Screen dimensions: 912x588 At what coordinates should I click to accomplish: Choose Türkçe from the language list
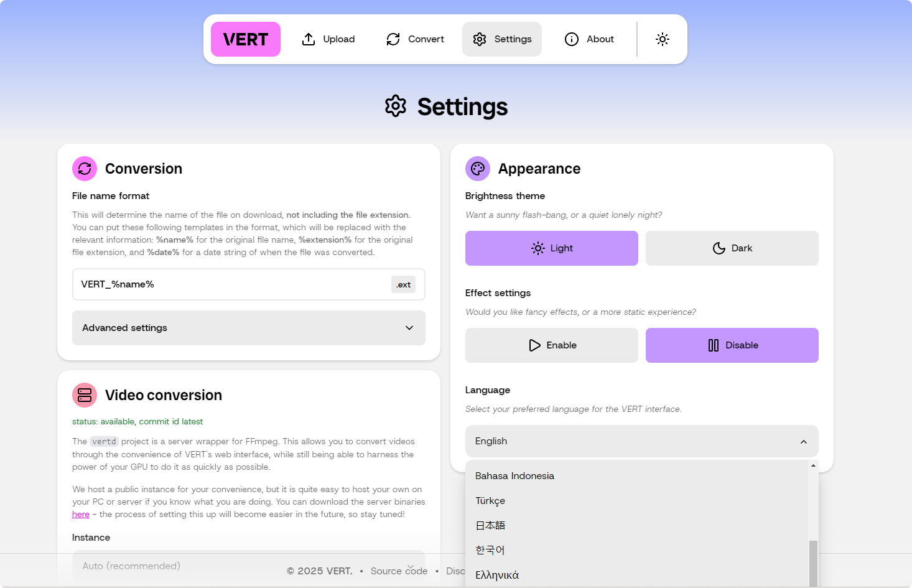click(x=490, y=501)
